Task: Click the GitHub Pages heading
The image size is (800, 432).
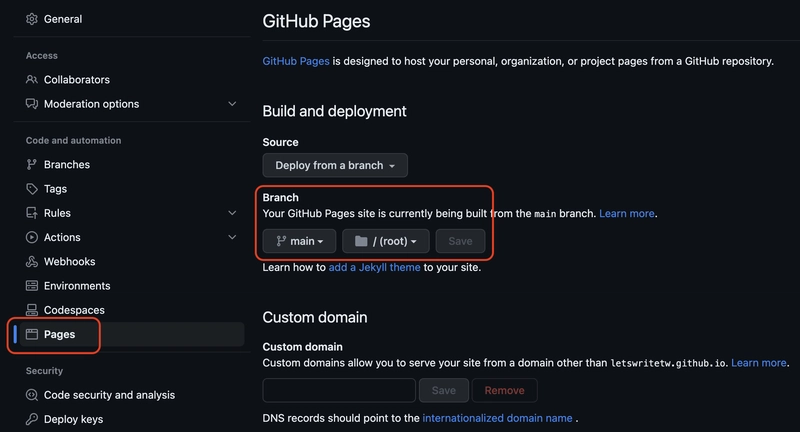Action: [316, 21]
